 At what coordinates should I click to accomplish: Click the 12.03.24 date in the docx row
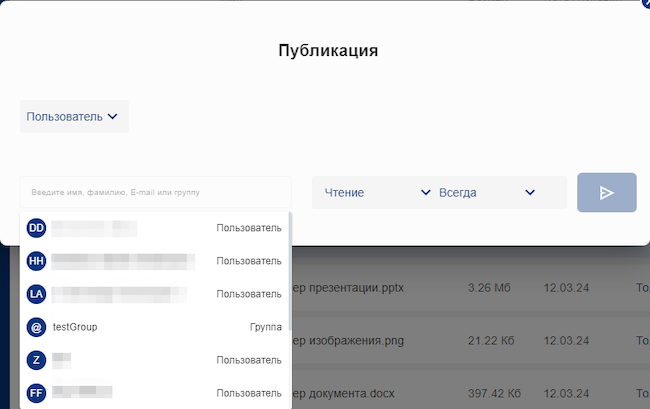pyautogui.click(x=566, y=393)
